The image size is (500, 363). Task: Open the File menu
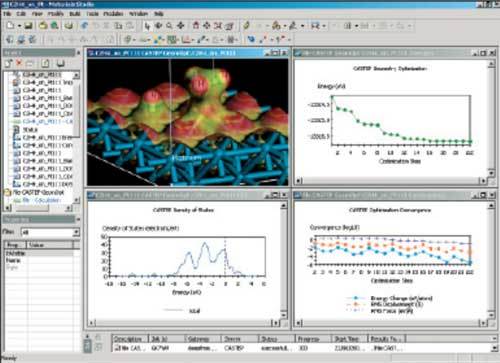coord(7,14)
